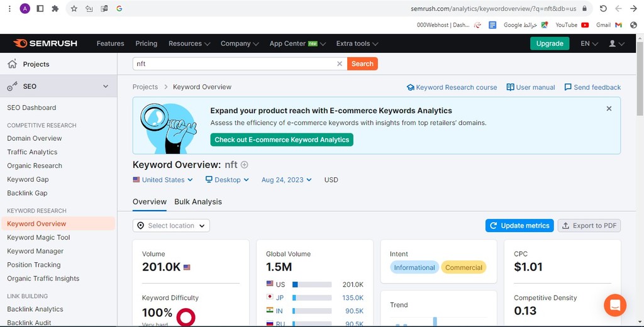Open the Aug 24, 2023 date dropdown

coord(286,180)
